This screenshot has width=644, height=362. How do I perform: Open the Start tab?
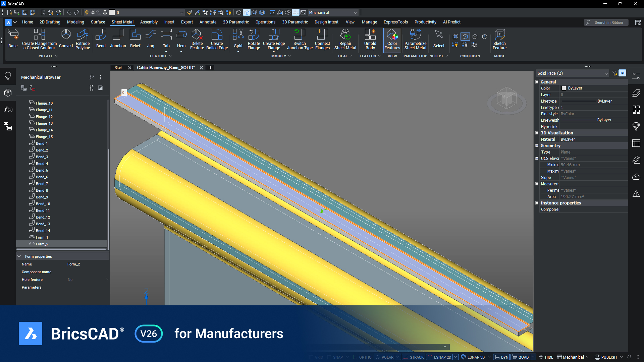tap(118, 68)
